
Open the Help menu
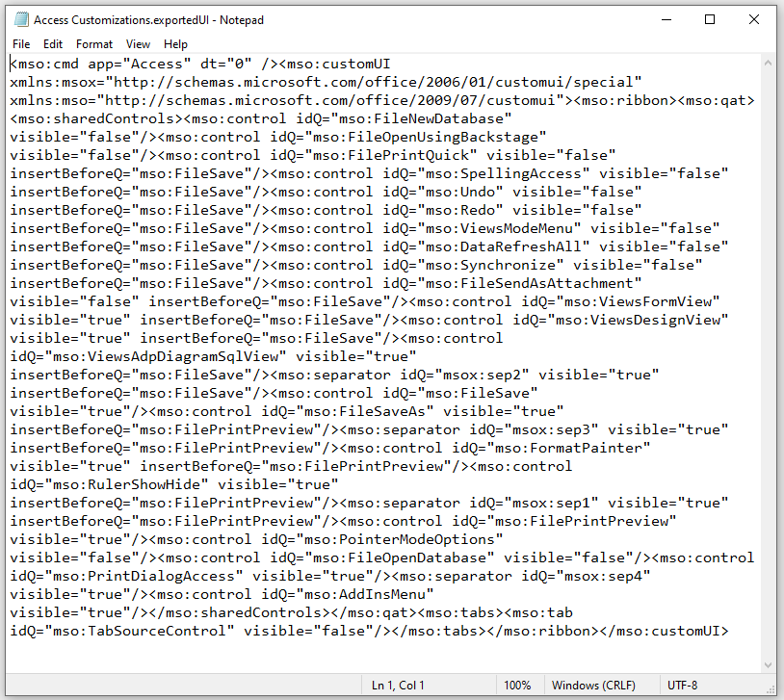point(175,44)
